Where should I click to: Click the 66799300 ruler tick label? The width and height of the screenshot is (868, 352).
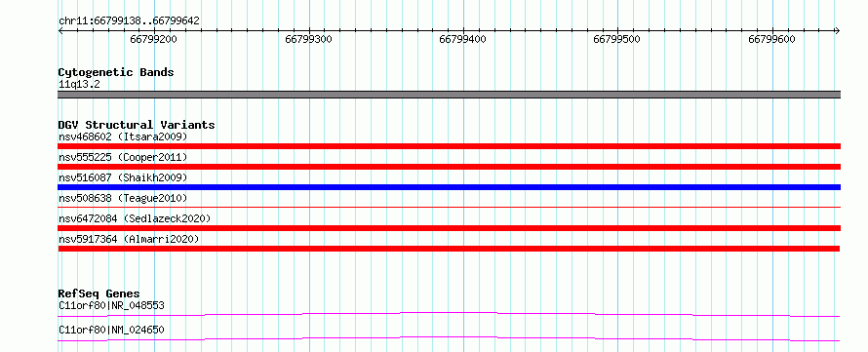[309, 39]
